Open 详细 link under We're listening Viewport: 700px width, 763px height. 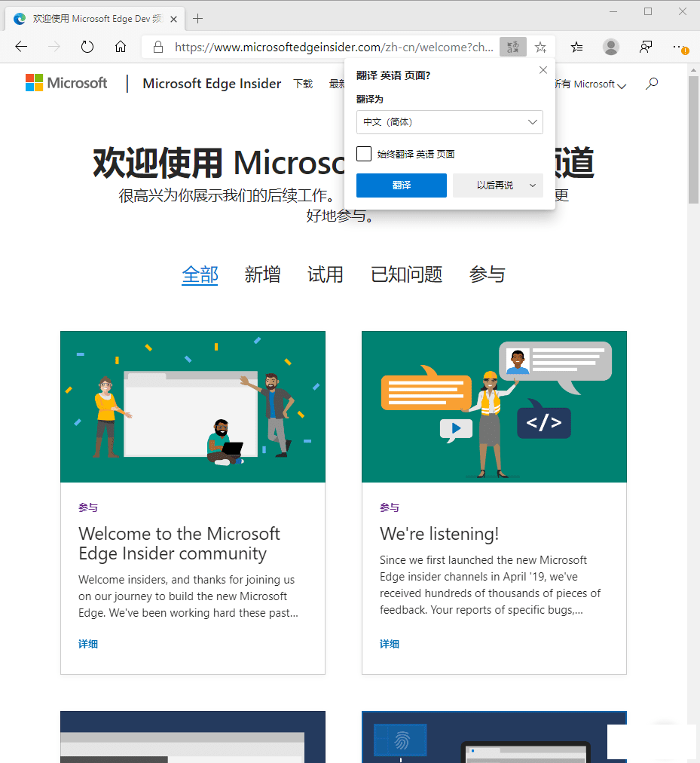tap(389, 644)
